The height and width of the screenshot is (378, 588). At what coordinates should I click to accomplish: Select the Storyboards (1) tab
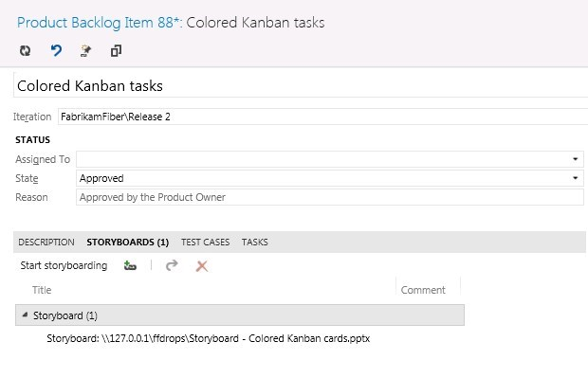[x=127, y=242]
